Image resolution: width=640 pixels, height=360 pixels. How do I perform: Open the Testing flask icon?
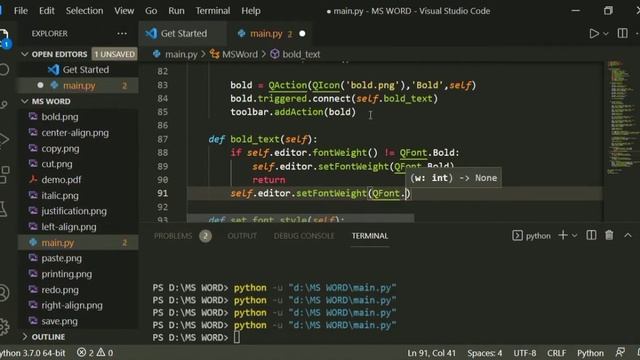pos(3,209)
